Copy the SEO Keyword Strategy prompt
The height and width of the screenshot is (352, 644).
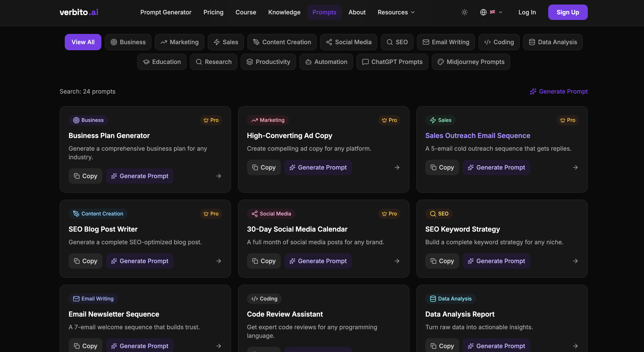pyautogui.click(x=442, y=261)
